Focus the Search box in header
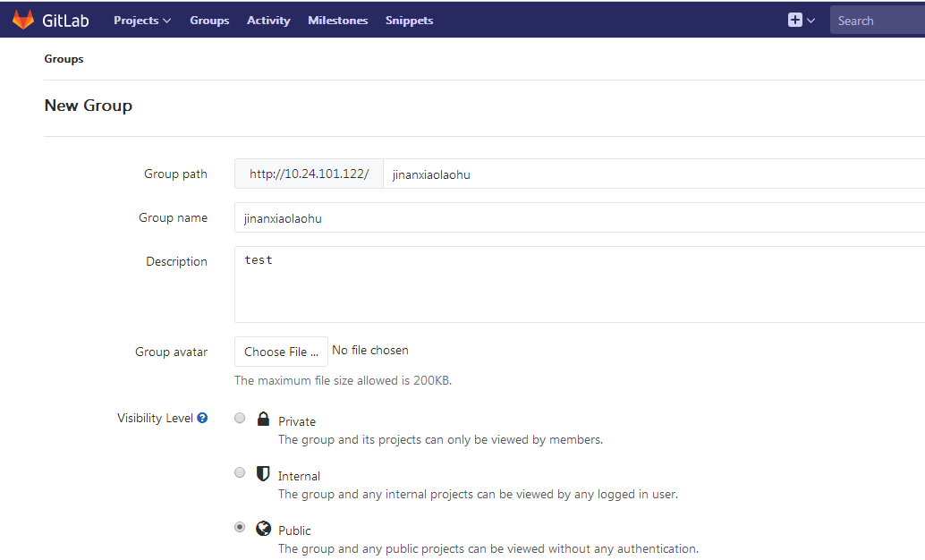 pyautogui.click(x=878, y=20)
